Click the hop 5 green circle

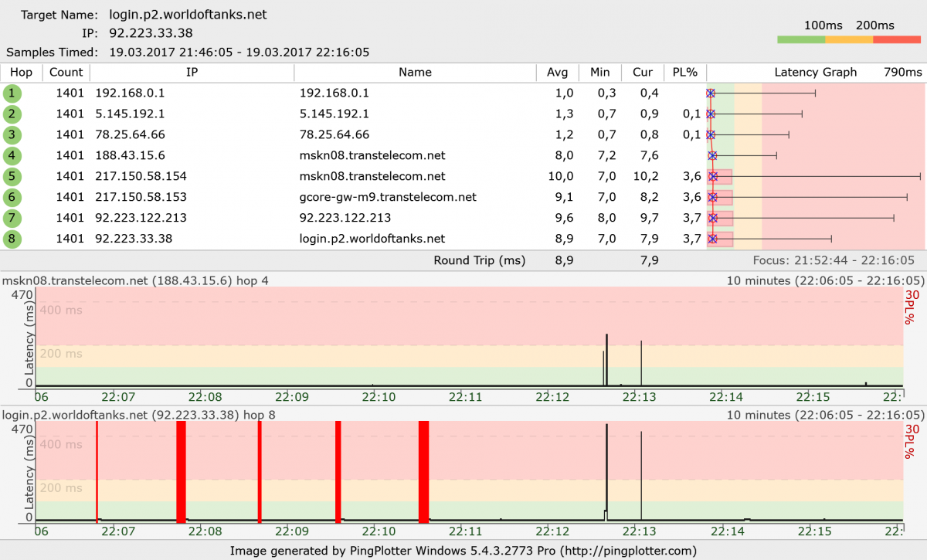[x=12, y=177]
